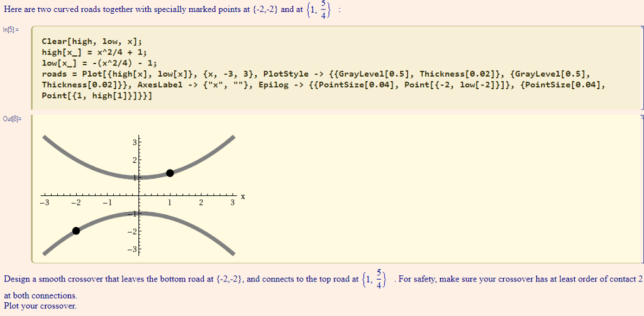Select the black point on the top road

click(170, 173)
